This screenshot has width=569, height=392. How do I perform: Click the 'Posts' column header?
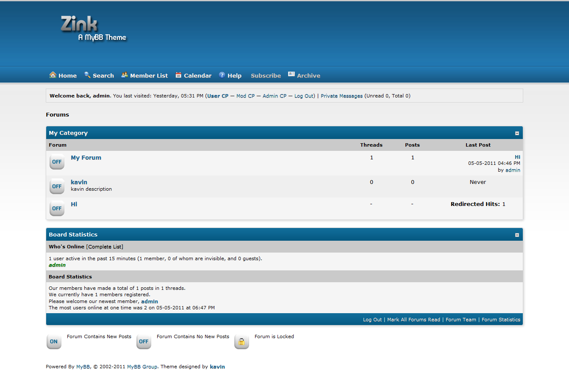[412, 145]
